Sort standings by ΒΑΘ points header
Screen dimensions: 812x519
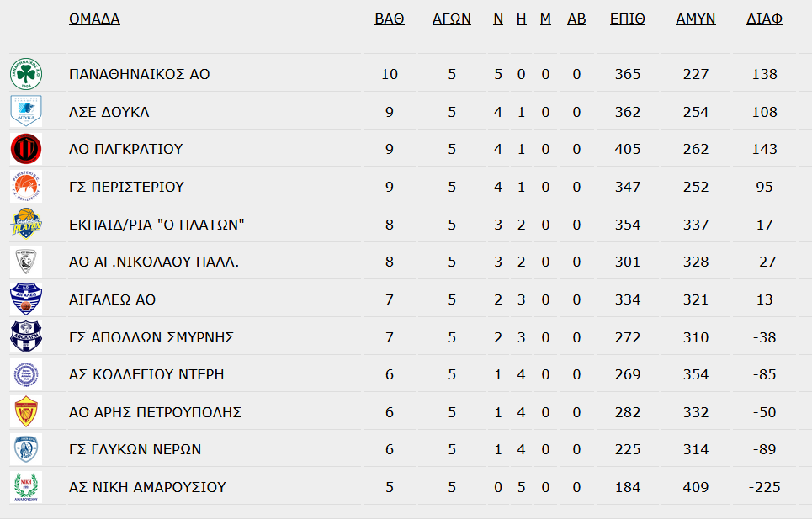(390, 19)
